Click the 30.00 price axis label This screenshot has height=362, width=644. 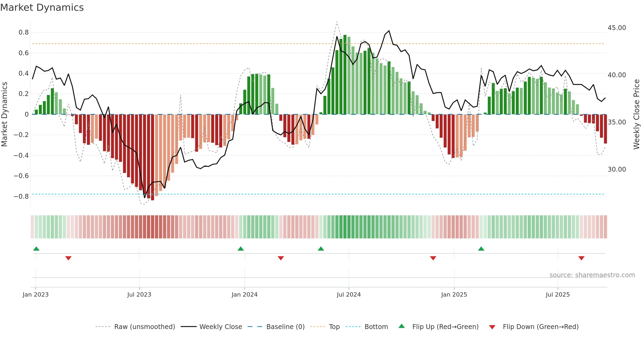click(x=617, y=169)
